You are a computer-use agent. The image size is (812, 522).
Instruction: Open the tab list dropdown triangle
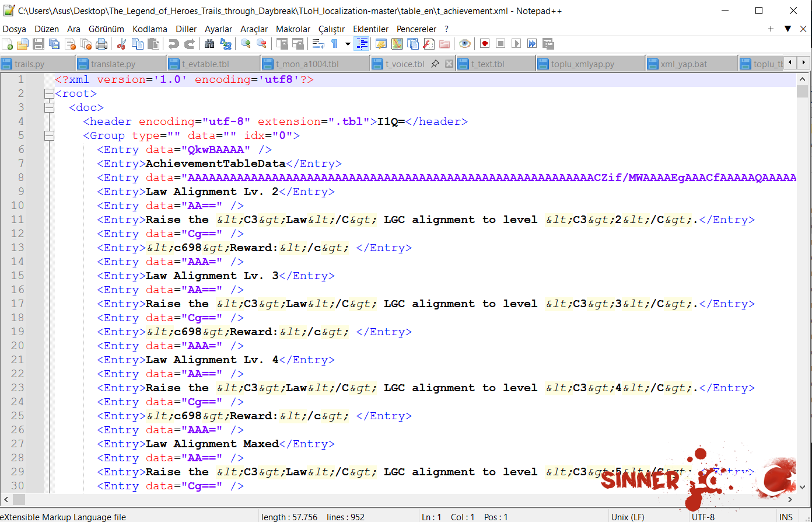pos(787,29)
